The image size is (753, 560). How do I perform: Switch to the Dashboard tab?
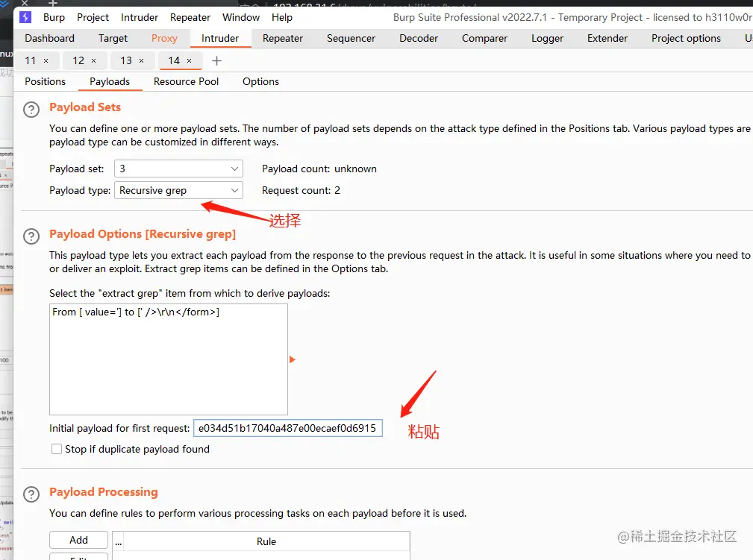50,38
